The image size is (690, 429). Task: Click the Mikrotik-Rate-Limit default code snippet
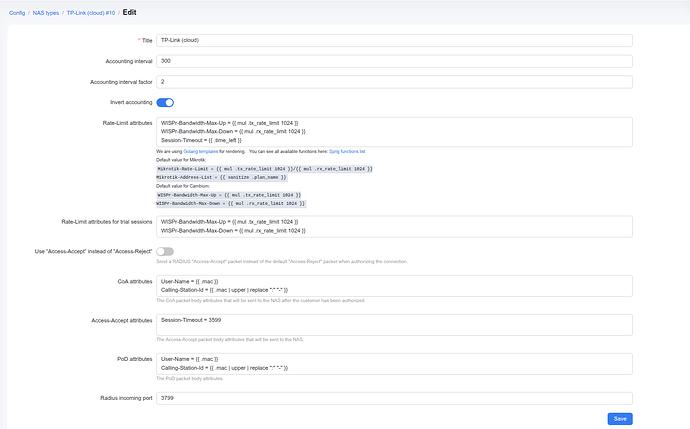[x=264, y=169]
